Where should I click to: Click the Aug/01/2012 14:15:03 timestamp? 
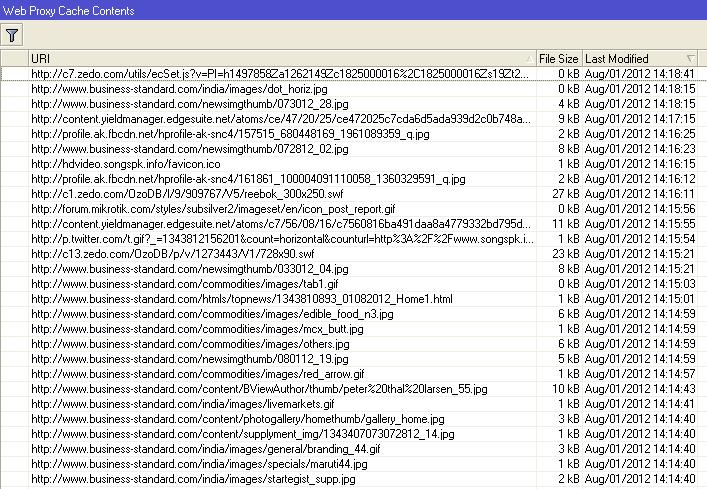pyautogui.click(x=640, y=283)
